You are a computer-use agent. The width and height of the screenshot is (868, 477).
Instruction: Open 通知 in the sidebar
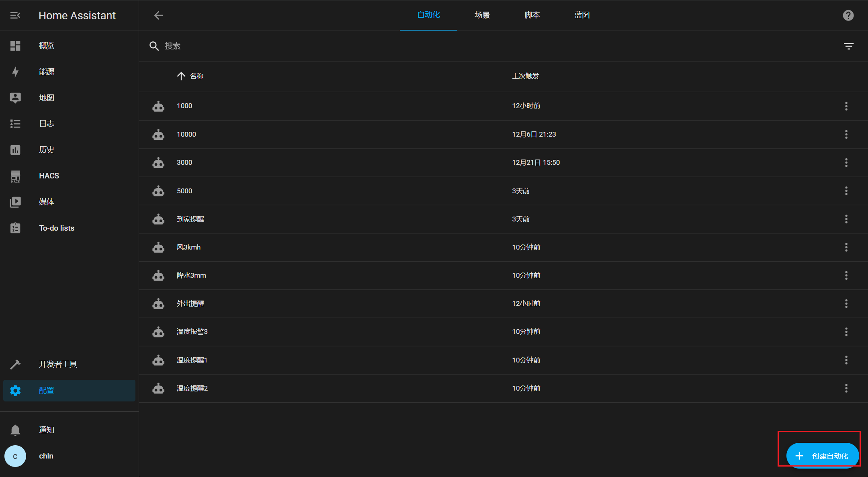(x=69, y=430)
